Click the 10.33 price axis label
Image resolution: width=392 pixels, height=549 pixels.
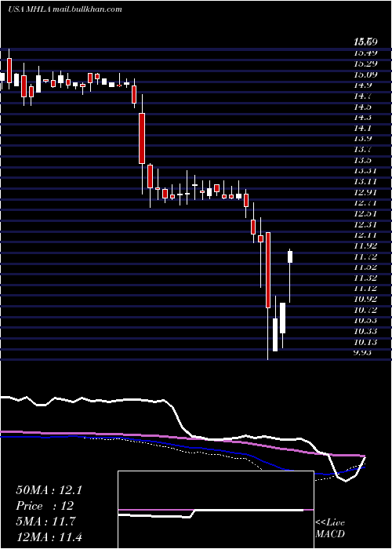coord(365,332)
